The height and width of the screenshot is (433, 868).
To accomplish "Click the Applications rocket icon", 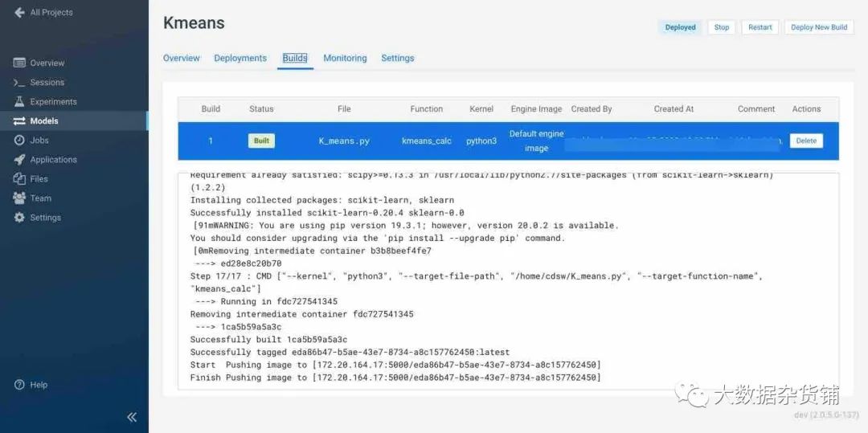I will [19, 160].
